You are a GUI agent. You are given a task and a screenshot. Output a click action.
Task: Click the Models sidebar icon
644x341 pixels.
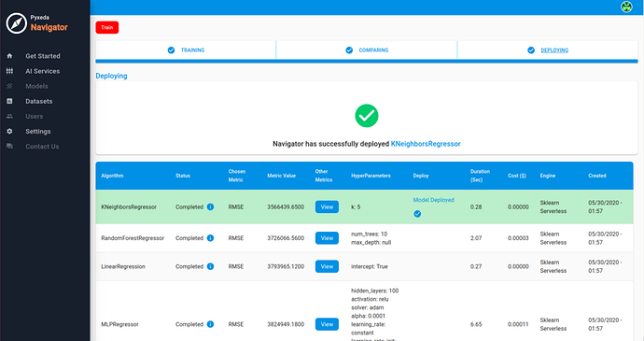click(9, 86)
